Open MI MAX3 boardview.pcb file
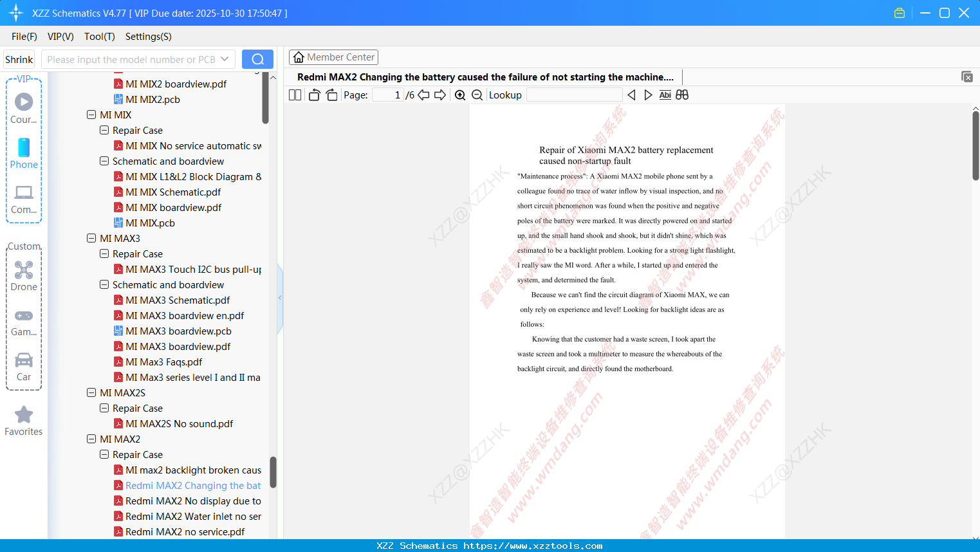 pyautogui.click(x=178, y=331)
